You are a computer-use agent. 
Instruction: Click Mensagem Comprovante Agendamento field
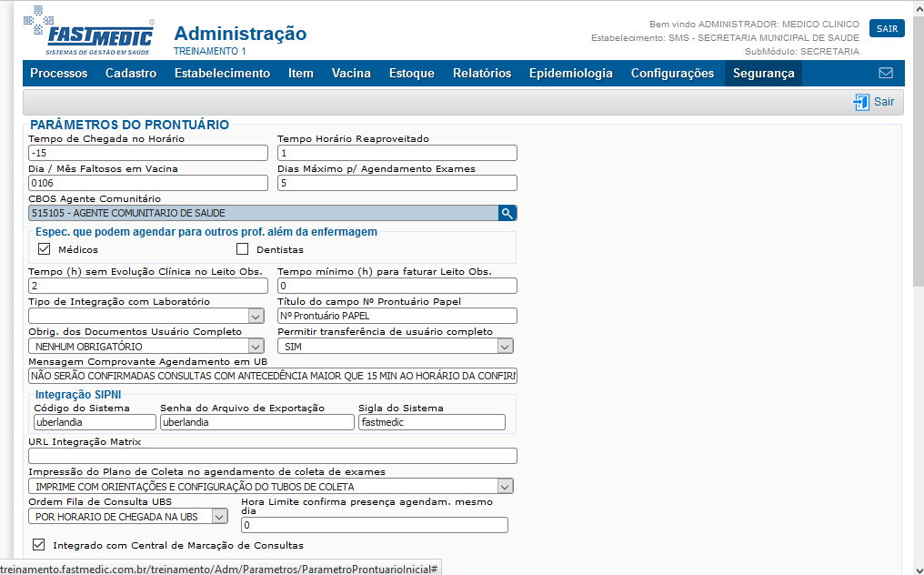[x=273, y=376]
